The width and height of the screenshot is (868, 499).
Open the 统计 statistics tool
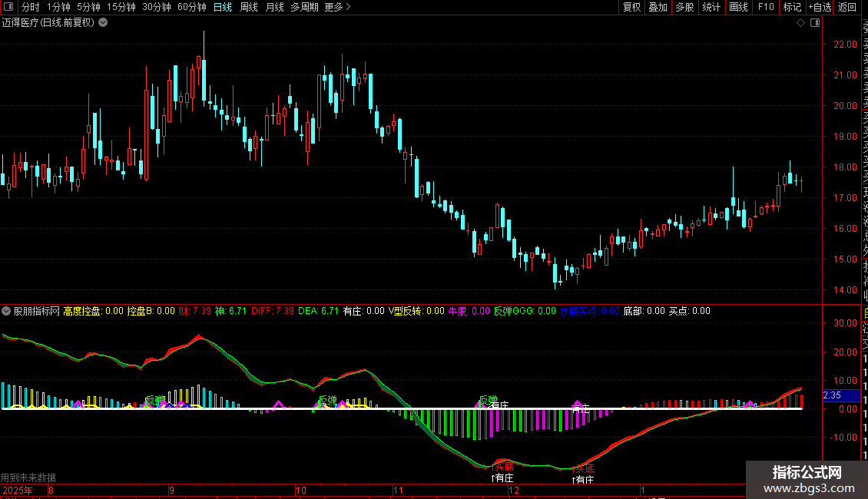711,8
